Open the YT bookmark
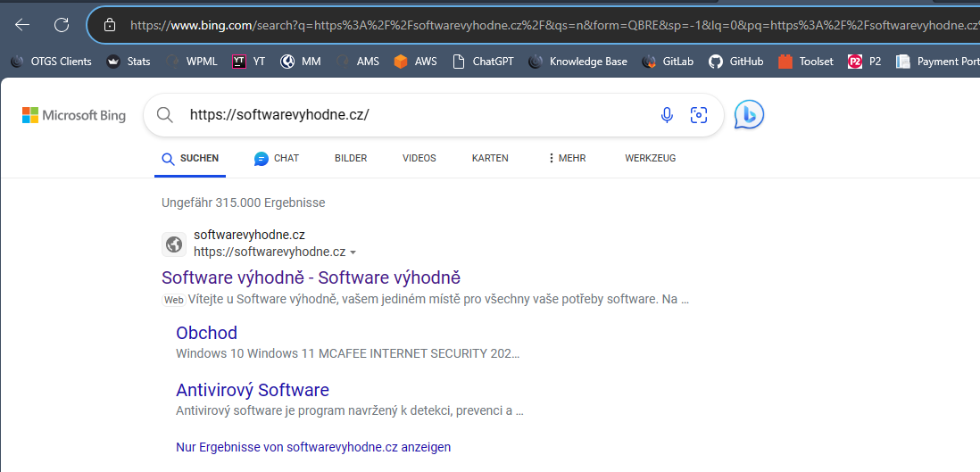980x472 pixels. coord(248,62)
